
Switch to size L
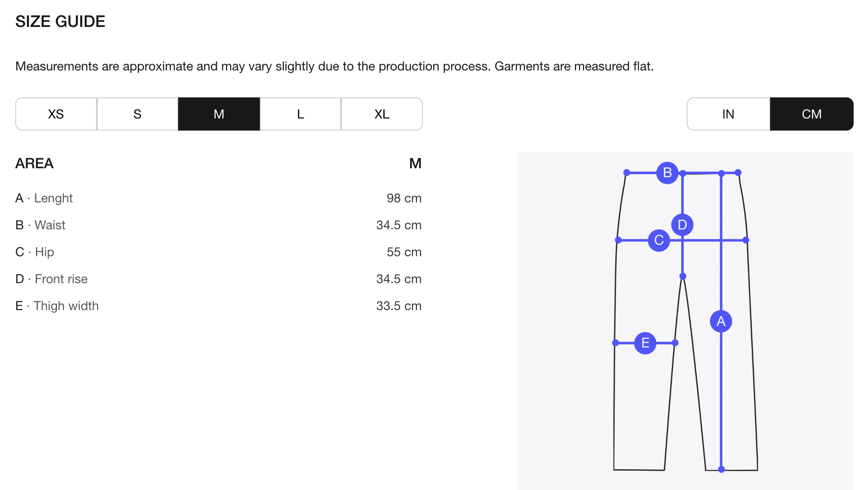coord(300,114)
